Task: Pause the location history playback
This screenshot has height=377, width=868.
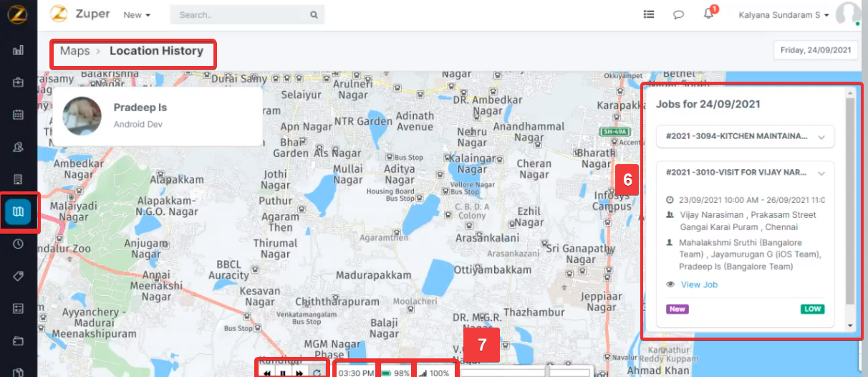Action: (x=283, y=373)
